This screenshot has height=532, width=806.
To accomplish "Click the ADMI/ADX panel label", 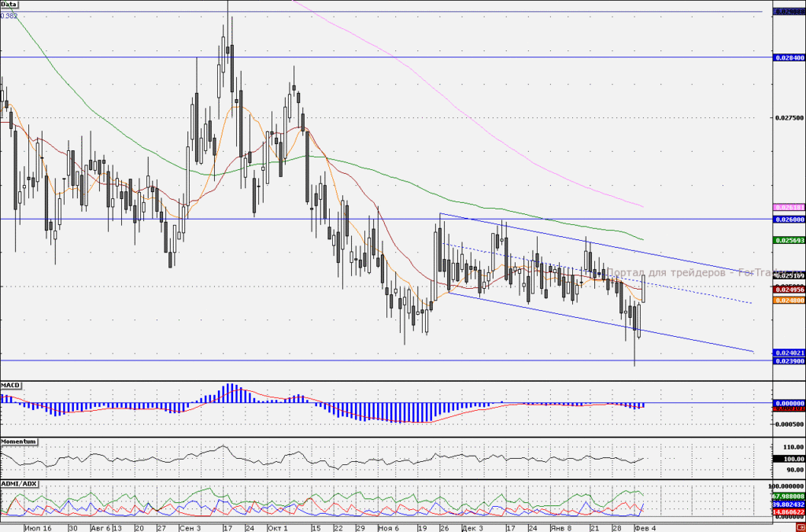I will 20,484.
